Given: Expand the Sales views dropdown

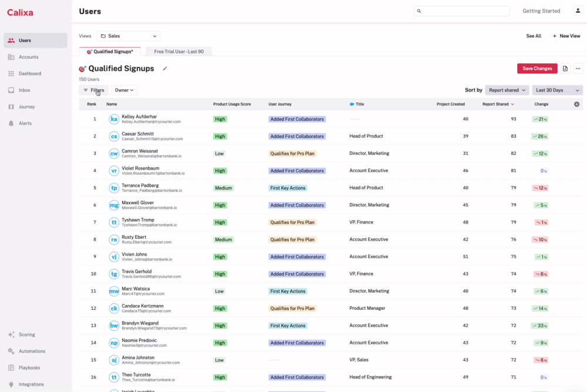Looking at the screenshot, I should (129, 36).
